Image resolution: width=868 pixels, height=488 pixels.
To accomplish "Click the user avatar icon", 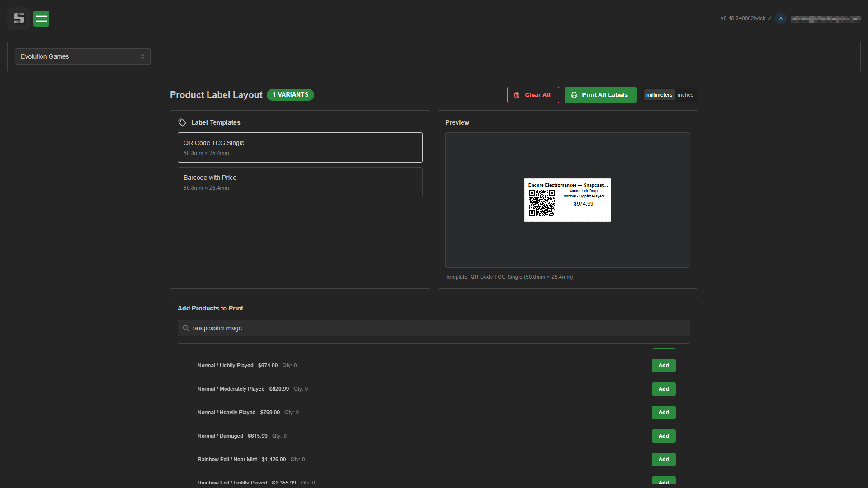I will point(780,19).
